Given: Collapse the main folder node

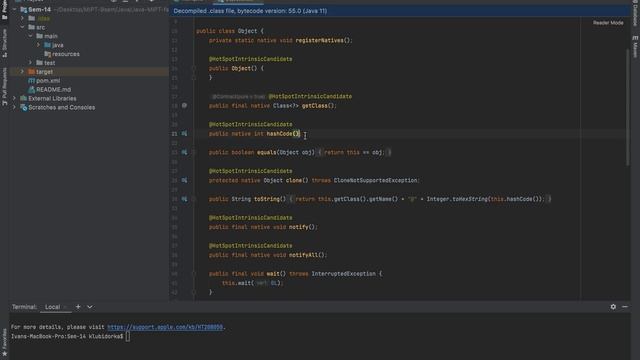Looking at the screenshot, I should [x=31, y=36].
